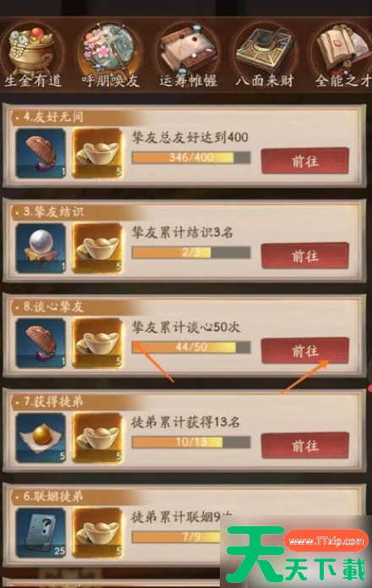Screen dimensions: 372x588
Task: Open the 全能之才 book category
Action: tap(342, 56)
